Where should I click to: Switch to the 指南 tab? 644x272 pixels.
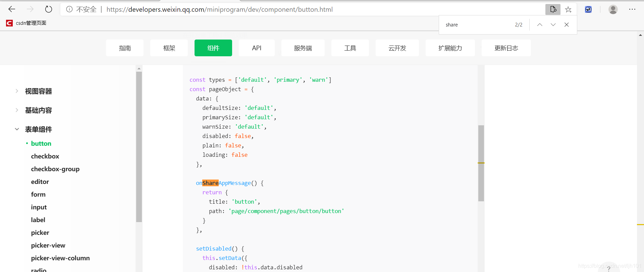pyautogui.click(x=125, y=48)
